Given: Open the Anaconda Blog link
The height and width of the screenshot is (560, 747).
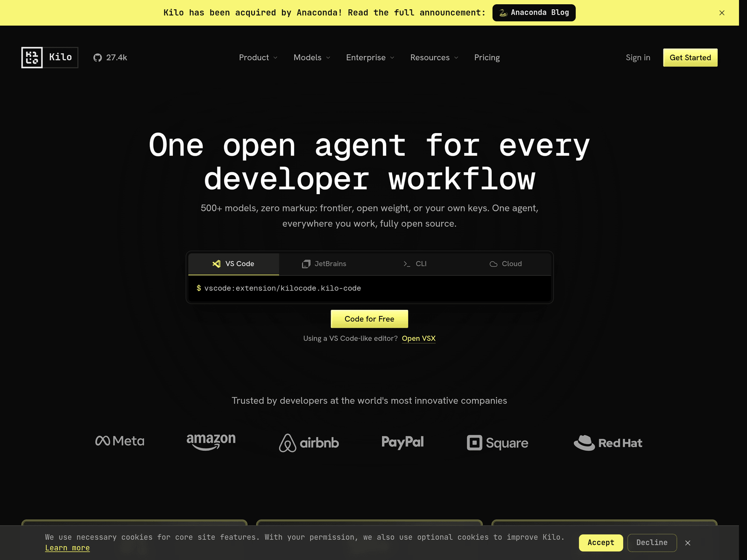Looking at the screenshot, I should click(534, 13).
